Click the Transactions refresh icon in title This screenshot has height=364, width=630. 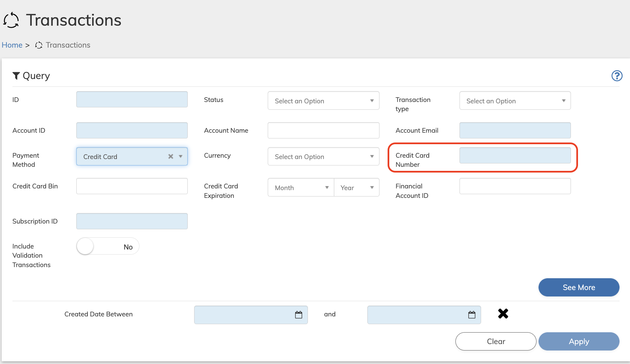click(x=11, y=20)
